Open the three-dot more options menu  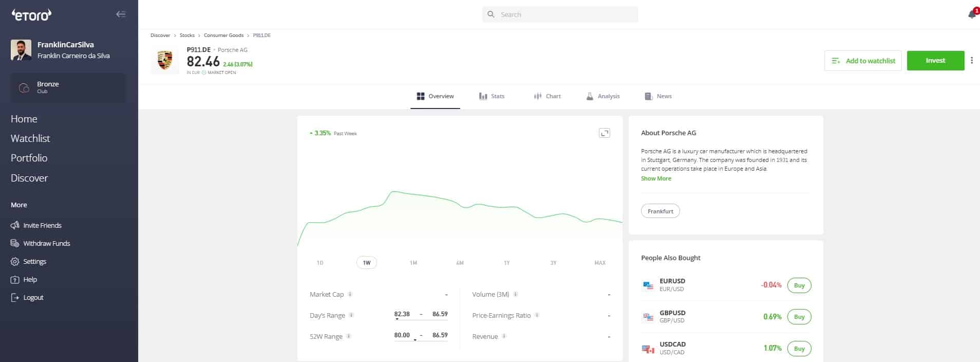pos(971,61)
